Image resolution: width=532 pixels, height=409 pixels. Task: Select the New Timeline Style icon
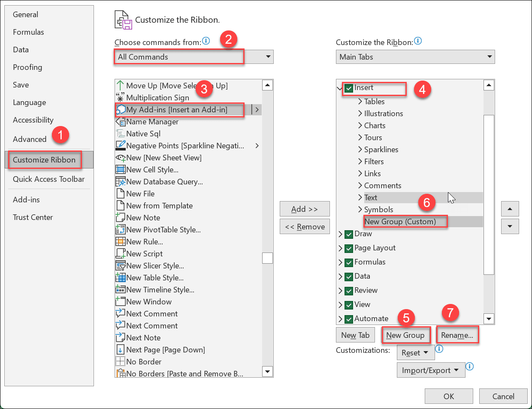tap(121, 289)
